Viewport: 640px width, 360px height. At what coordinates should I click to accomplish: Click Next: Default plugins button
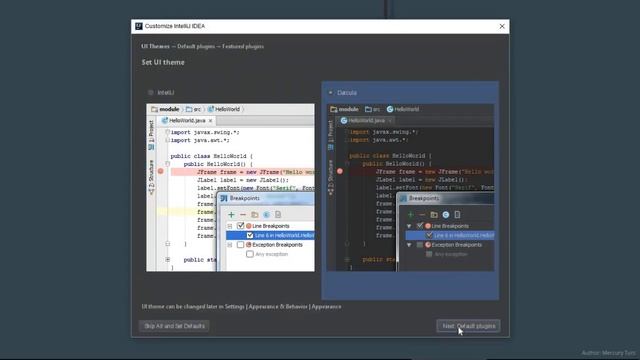469,326
